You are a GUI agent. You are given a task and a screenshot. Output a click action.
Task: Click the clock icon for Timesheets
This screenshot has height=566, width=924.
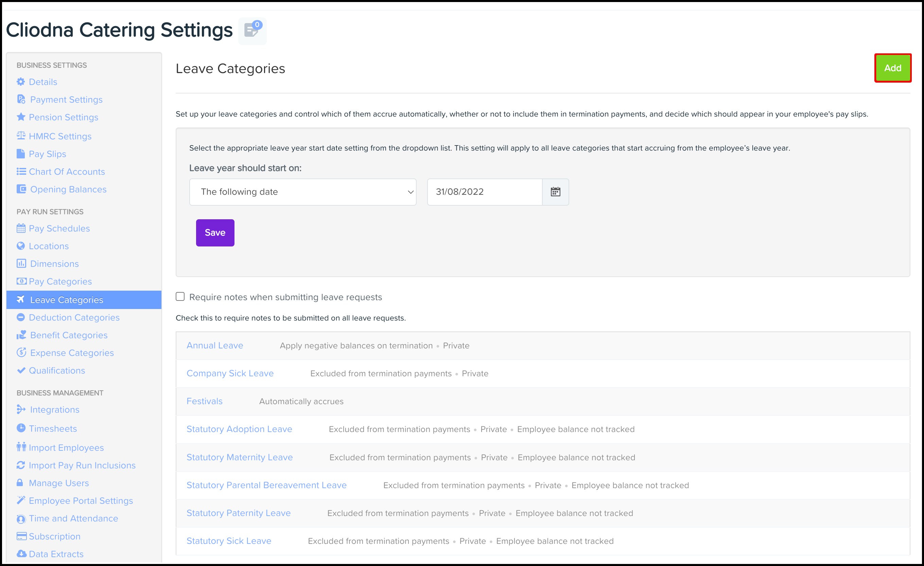[x=21, y=428]
